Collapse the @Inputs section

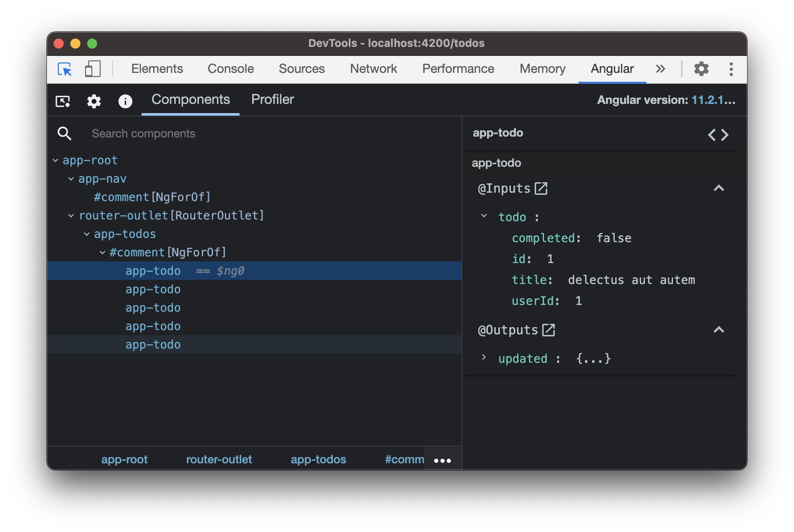point(719,189)
